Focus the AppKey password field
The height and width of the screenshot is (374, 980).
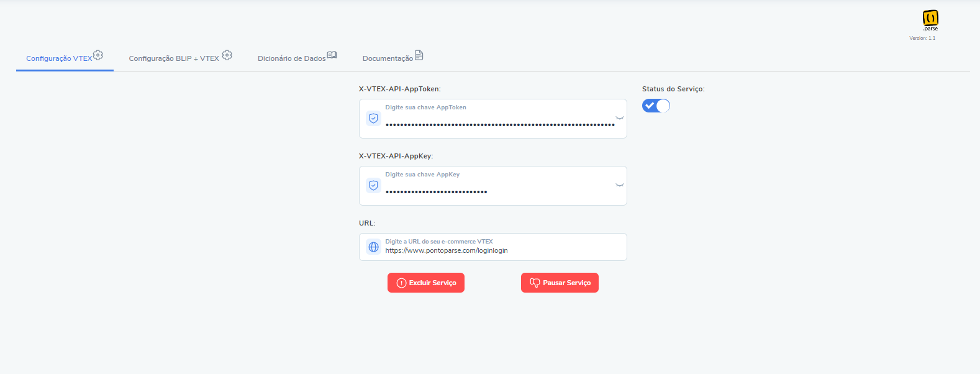(x=493, y=186)
